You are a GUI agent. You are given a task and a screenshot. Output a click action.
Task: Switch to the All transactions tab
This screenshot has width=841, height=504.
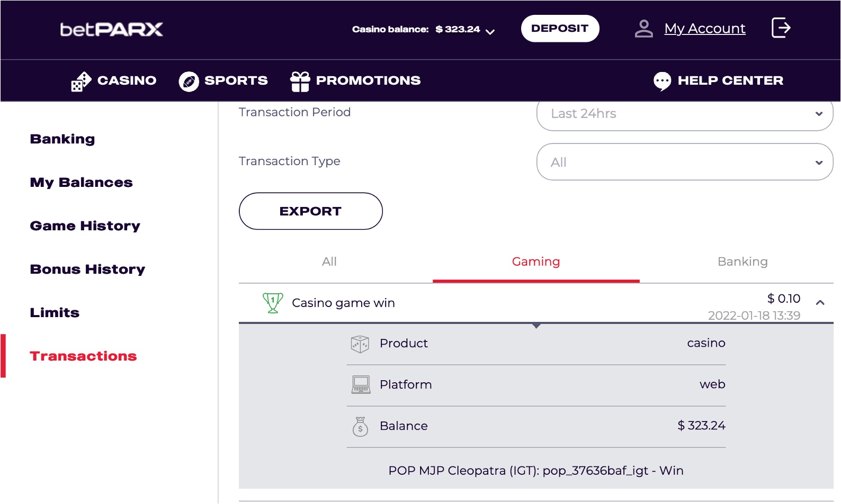[329, 262]
